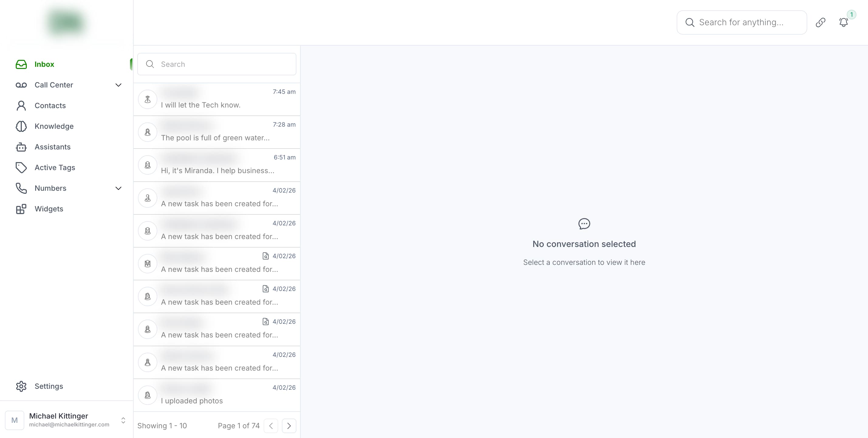Viewport: 868px width, 438px height.
Task: Select the Contacts icon in the sidebar
Action: pyautogui.click(x=21, y=105)
